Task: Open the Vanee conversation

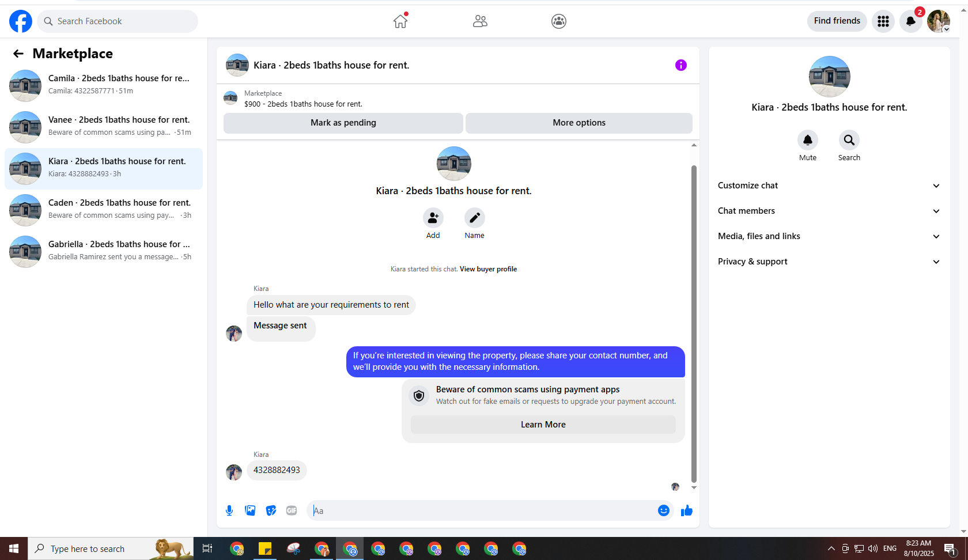Action: click(x=104, y=127)
